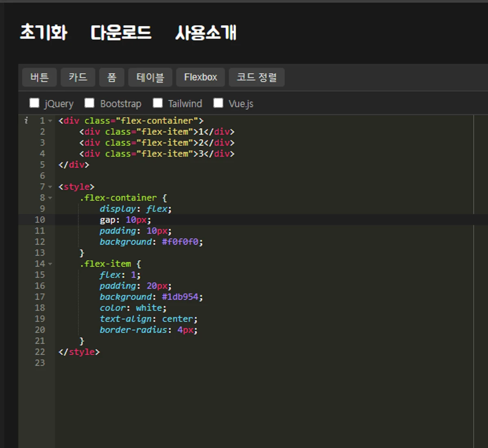Enable the jQuery checkbox

(35, 103)
